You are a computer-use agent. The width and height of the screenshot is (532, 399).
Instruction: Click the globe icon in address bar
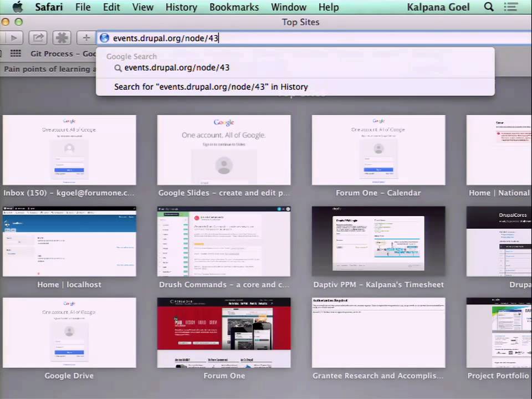[x=105, y=38]
